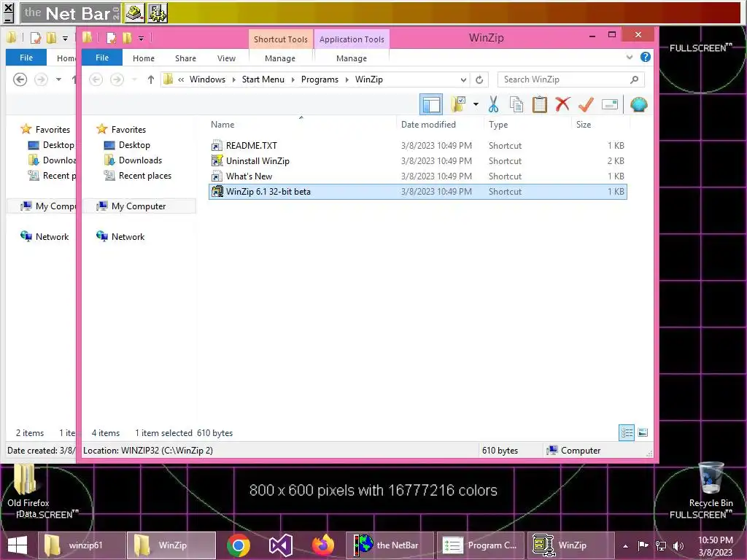Select the README.TXT shortcut
The width and height of the screenshot is (747, 560).
418,146
